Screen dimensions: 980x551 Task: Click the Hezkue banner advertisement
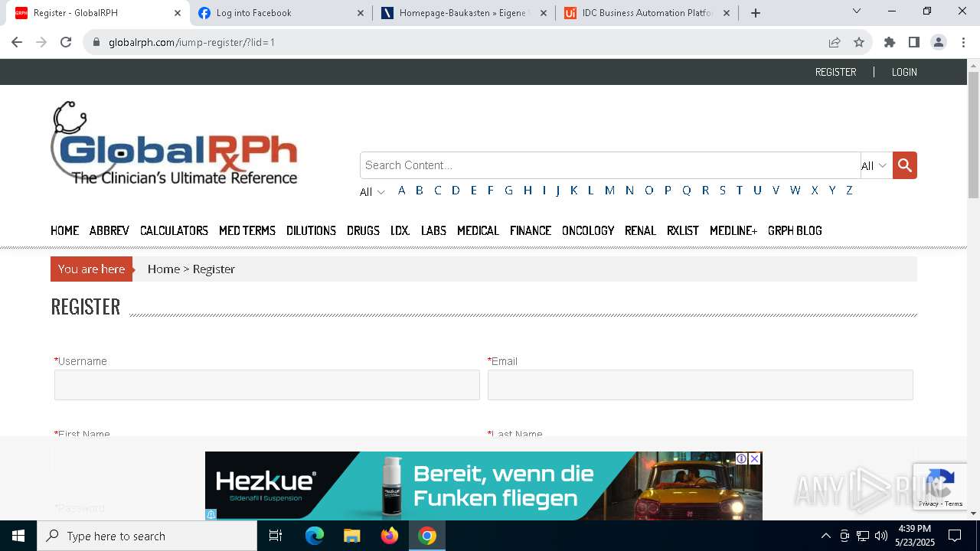point(483,486)
